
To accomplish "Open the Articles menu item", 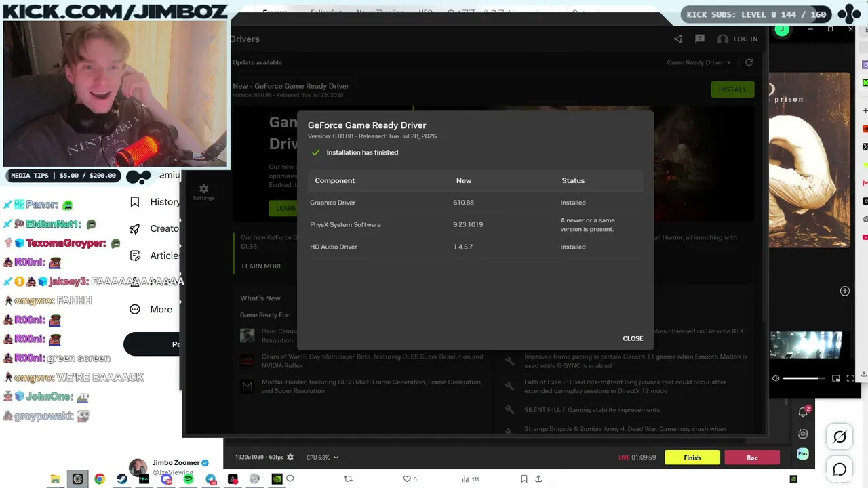I will click(x=155, y=256).
